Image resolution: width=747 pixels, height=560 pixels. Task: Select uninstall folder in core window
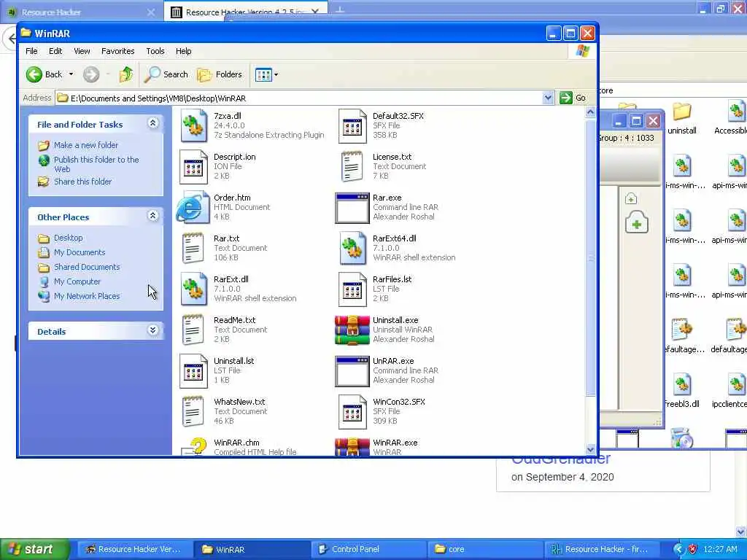[682, 118]
